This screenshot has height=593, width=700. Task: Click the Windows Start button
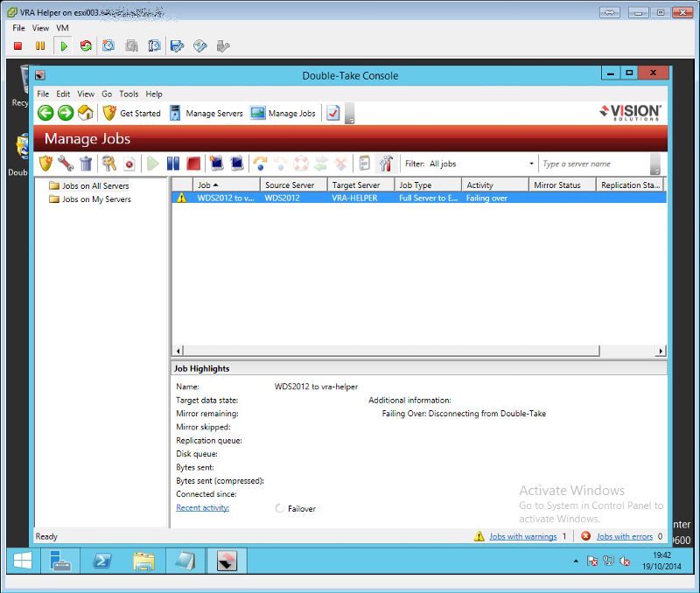[x=23, y=561]
